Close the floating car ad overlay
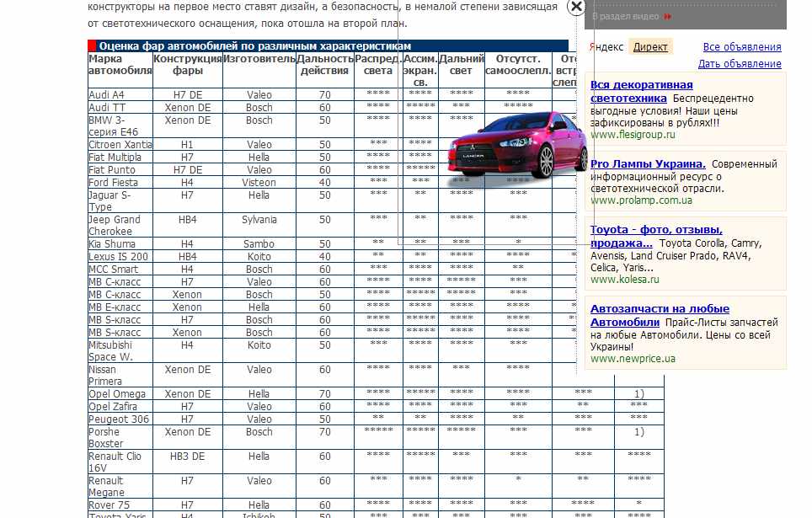This screenshot has width=812, height=518. pos(575,8)
